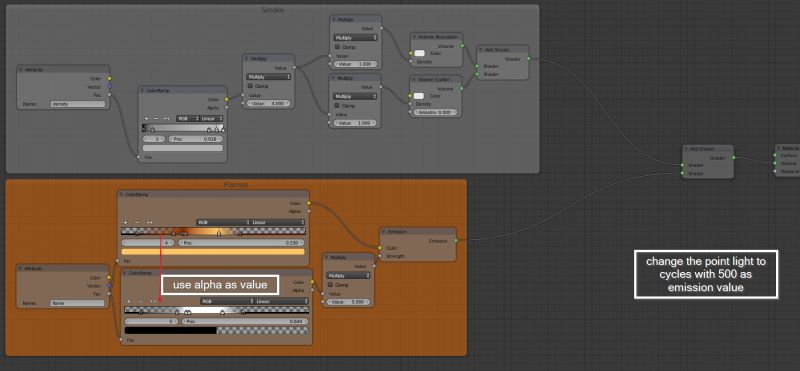Click the Anisotropy 0.000 field in Volume Scatter
800x371 pixels.
pyautogui.click(x=435, y=112)
